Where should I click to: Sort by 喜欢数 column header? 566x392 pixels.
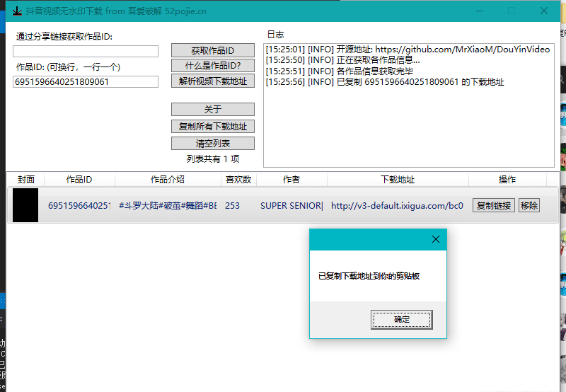point(238,180)
